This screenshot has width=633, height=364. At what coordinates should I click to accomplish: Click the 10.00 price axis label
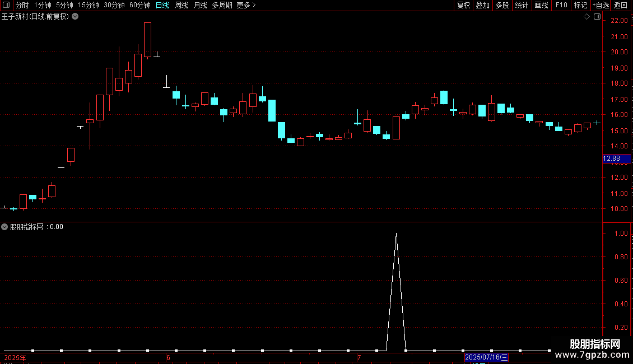coord(619,209)
